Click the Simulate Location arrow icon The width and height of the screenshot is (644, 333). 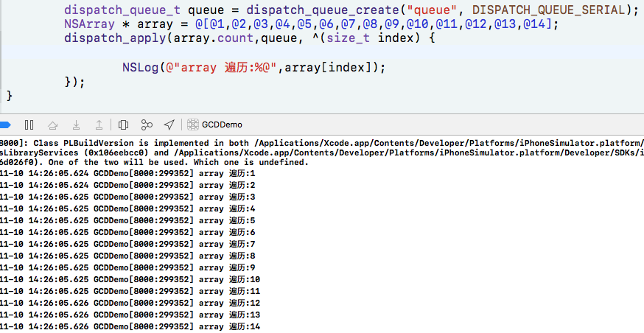(169, 125)
